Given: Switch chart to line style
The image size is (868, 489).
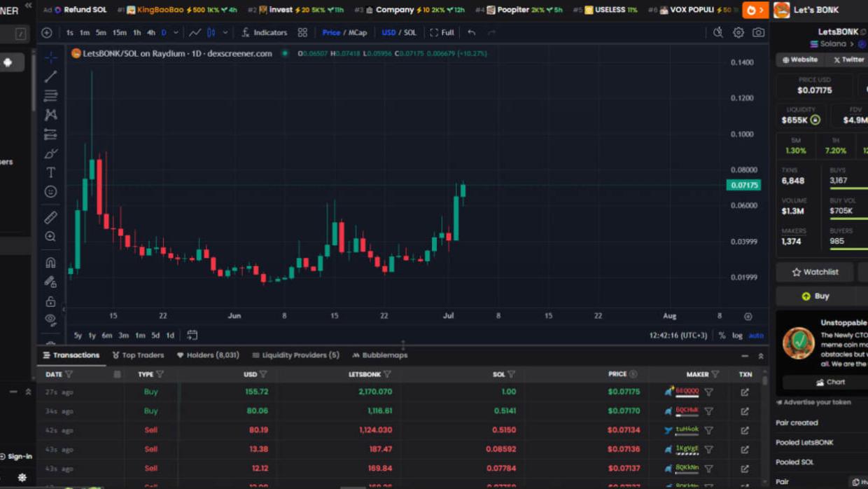Looking at the screenshot, I should [x=195, y=33].
